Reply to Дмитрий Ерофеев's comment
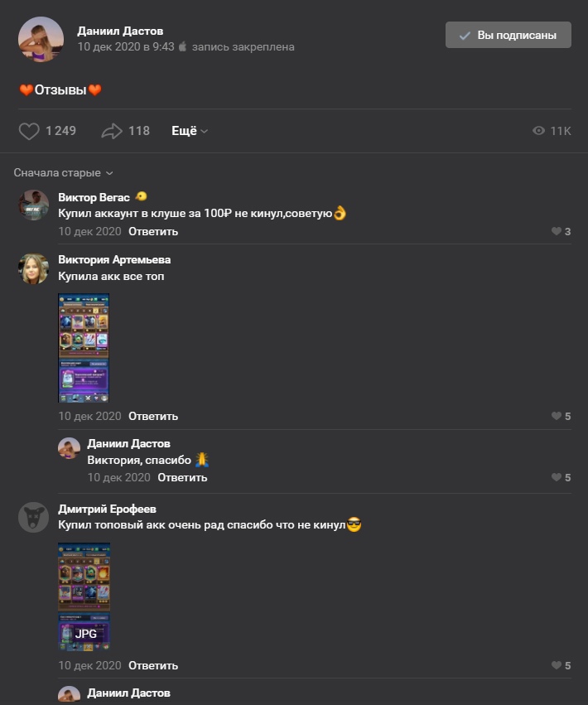Viewport: 588px width, 705px height. [153, 666]
